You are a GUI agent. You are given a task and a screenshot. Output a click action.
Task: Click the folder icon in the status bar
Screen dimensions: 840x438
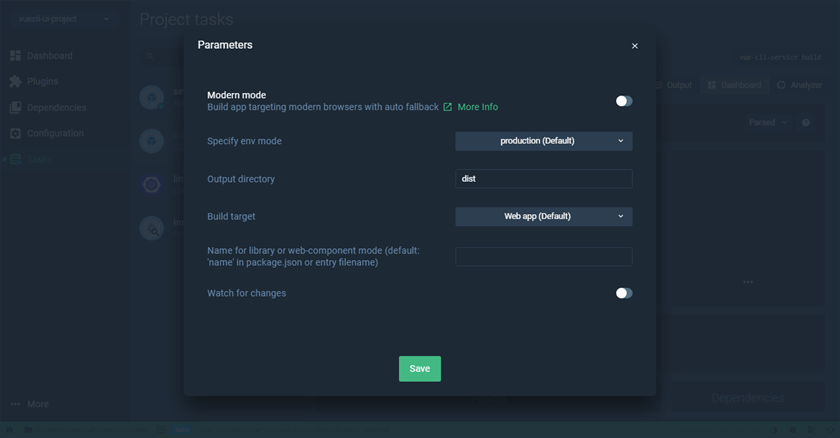[28, 429]
